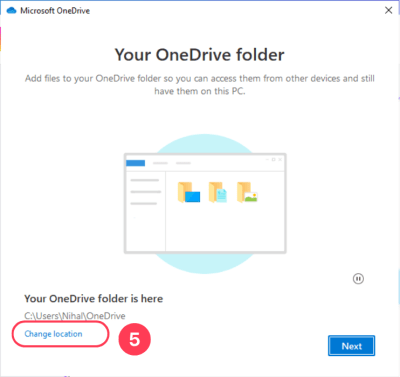Close the Microsoft OneDrive setup window
The image size is (400, 377).
tap(388, 10)
